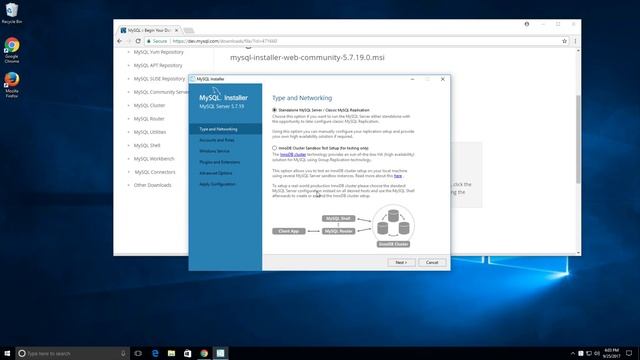Open Google Chrome desktop shortcut

tap(12, 50)
